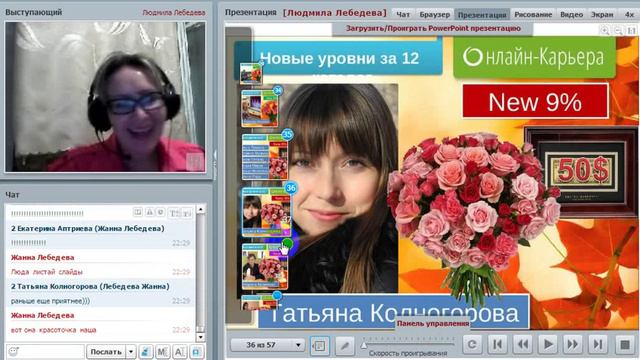The image size is (640, 360).
Task: Select slide thumbnail numbered 35
Action: tap(265, 157)
